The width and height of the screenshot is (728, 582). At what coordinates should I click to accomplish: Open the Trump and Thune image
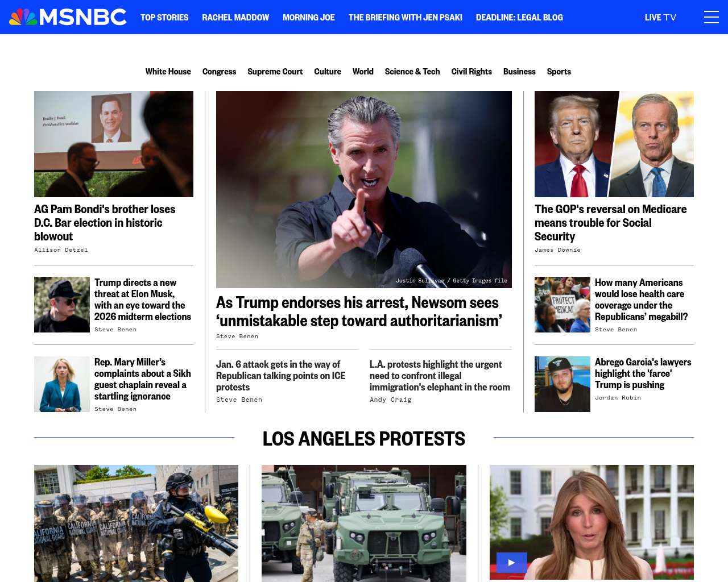(614, 144)
